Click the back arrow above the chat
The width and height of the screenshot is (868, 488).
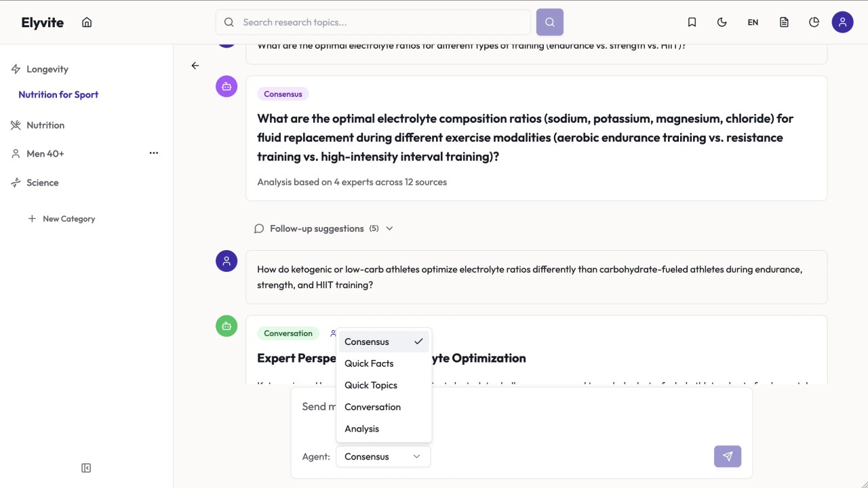[x=195, y=66]
